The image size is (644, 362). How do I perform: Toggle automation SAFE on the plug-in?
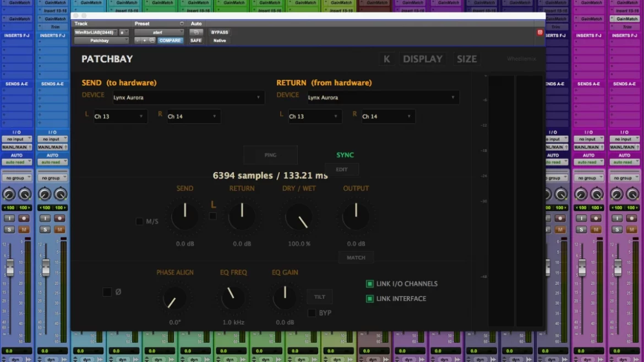point(196,41)
